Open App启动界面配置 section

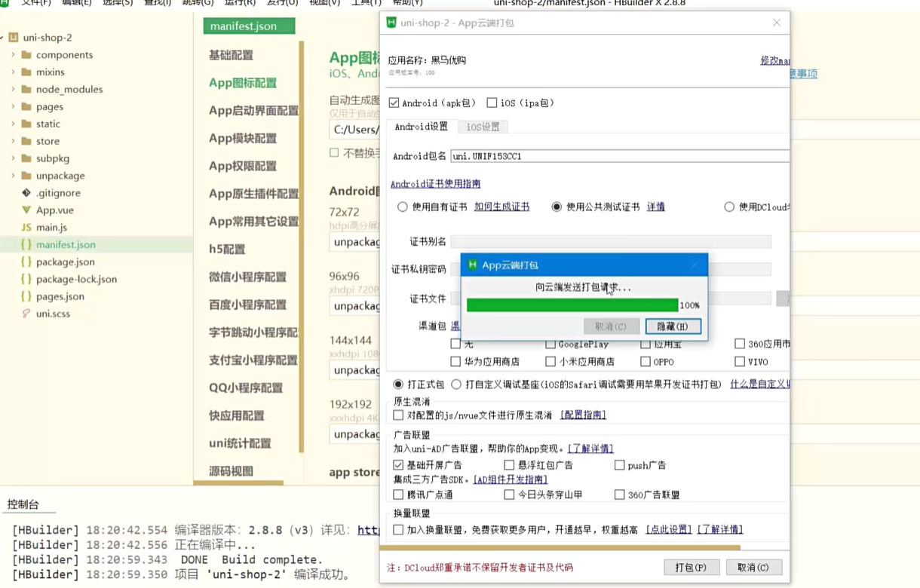[x=253, y=111]
